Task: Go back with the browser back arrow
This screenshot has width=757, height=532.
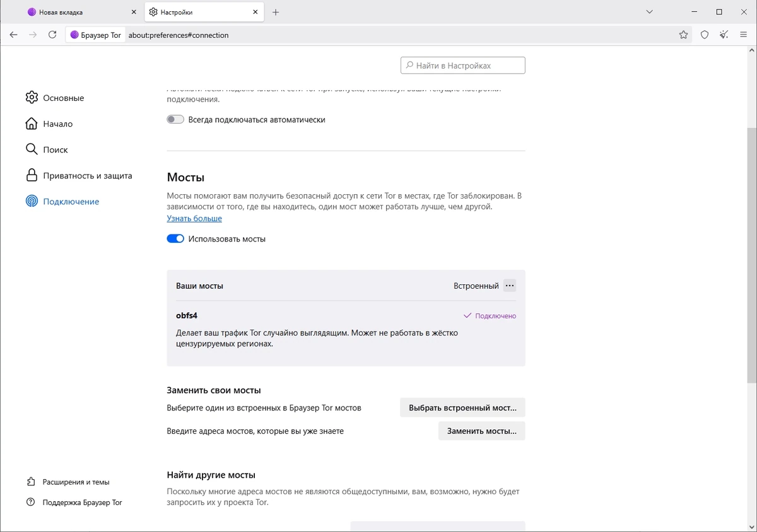Action: [x=13, y=35]
